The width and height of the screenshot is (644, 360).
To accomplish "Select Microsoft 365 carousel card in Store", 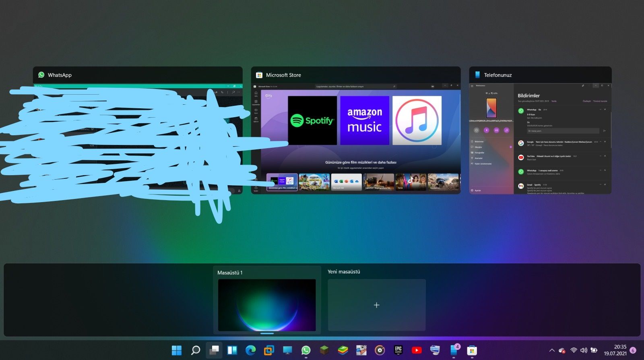I will click(347, 182).
